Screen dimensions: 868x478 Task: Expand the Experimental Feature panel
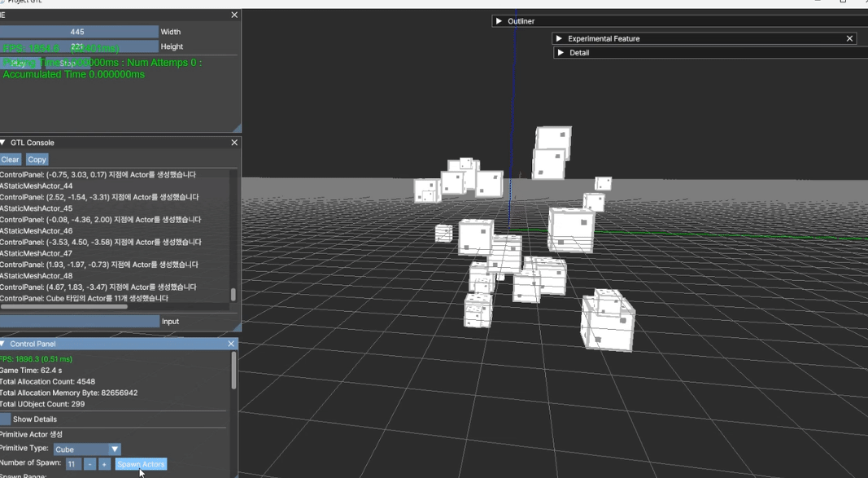(559, 38)
